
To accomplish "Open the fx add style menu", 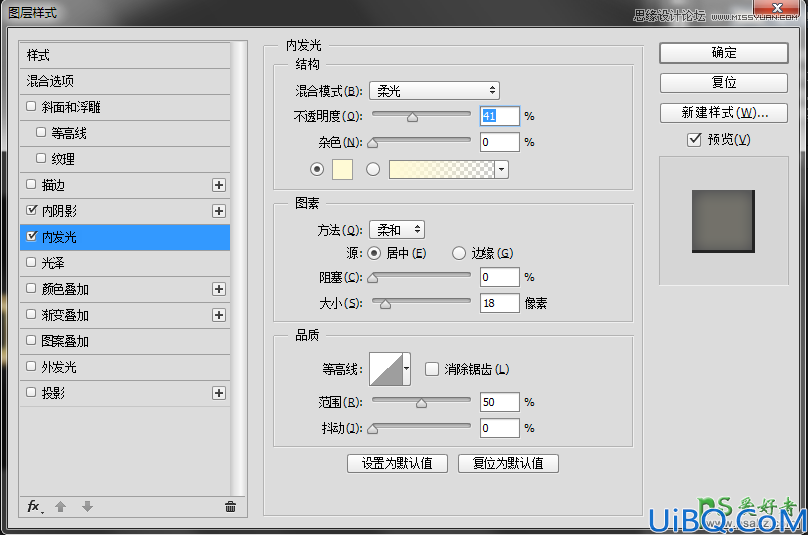I will coord(35,507).
